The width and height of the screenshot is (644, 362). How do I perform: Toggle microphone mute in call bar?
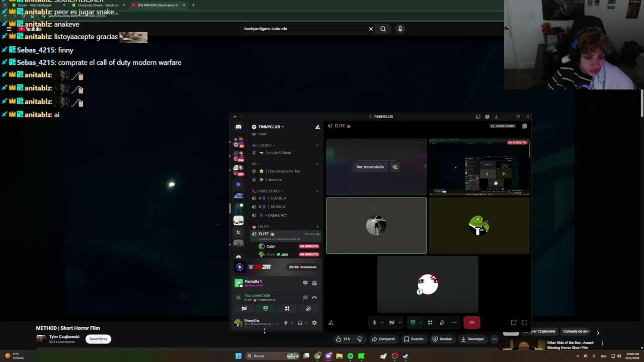click(374, 322)
